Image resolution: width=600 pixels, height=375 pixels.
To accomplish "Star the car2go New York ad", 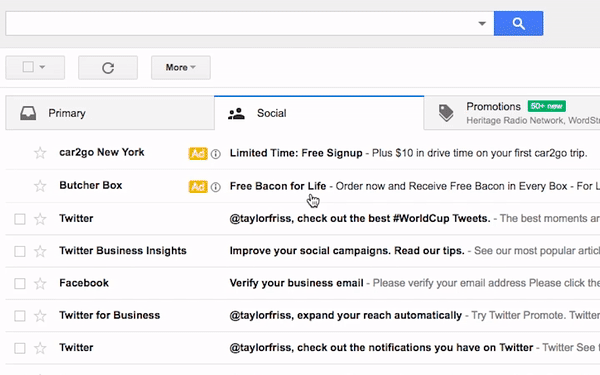I will point(40,153).
